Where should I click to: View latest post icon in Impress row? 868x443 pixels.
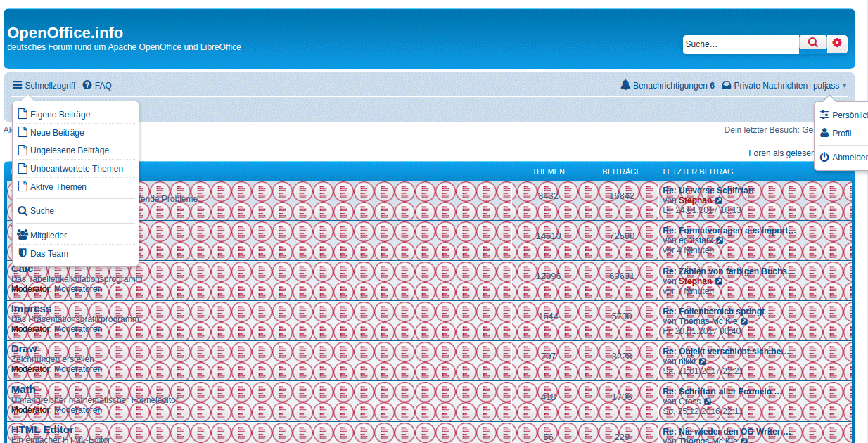[744, 321]
